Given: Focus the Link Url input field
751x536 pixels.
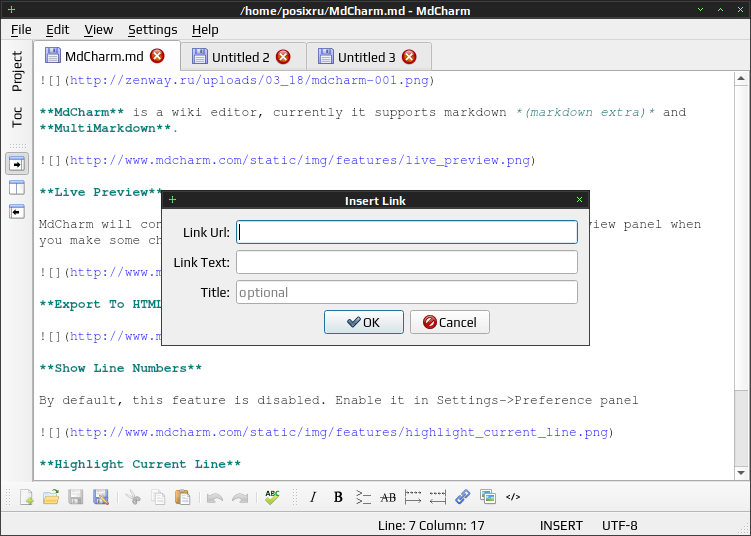Looking at the screenshot, I should pos(407,232).
